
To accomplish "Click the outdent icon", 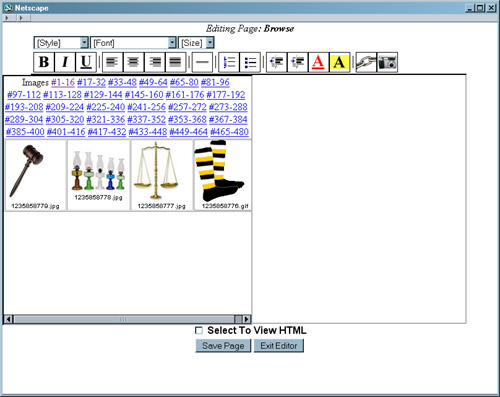I will point(277,62).
